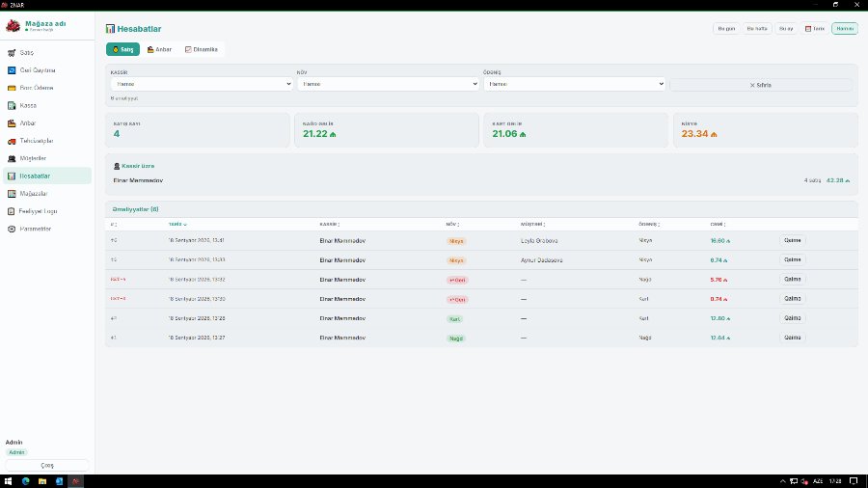Sort table by Müştəri column header

(x=532, y=225)
